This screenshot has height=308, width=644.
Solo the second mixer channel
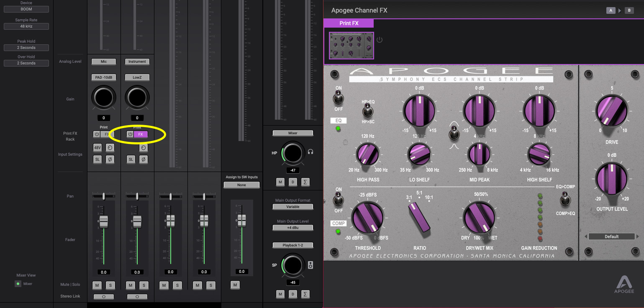point(144,285)
